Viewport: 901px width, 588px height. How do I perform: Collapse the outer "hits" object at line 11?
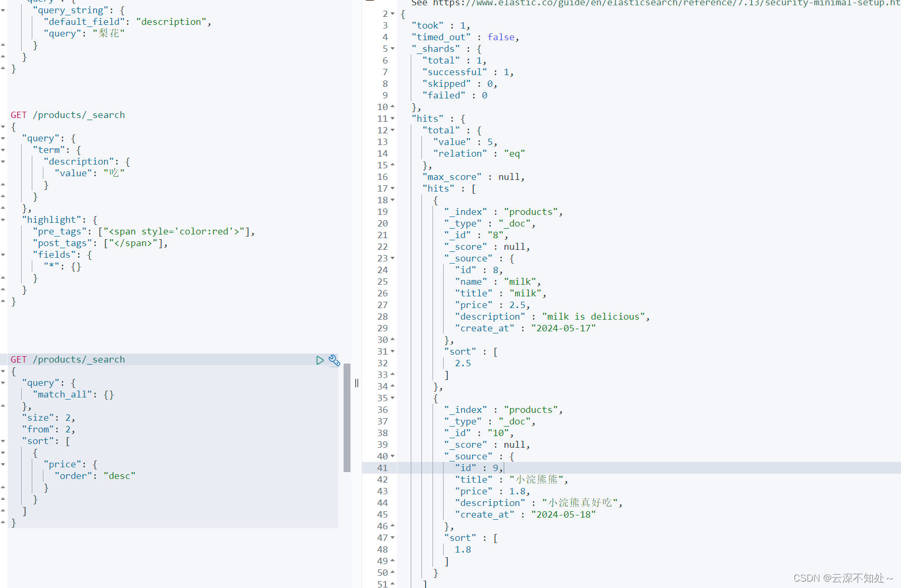pos(392,119)
